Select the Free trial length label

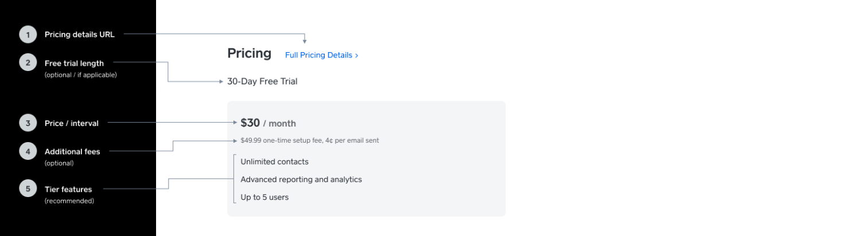coord(74,63)
